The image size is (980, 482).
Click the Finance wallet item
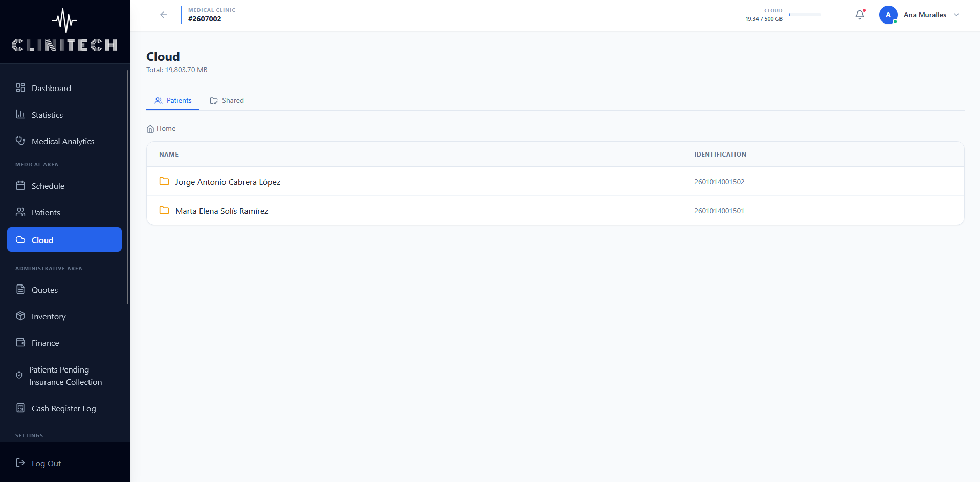(64, 343)
